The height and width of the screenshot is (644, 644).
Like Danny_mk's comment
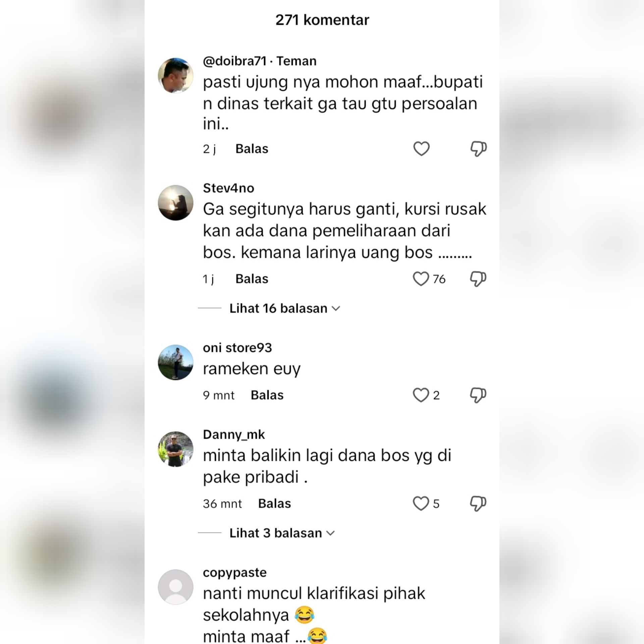tap(421, 503)
